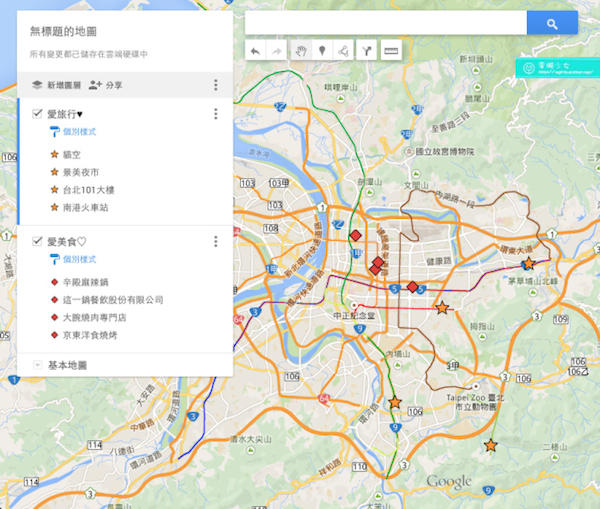600x509 pixels.
Task: Open 個別樣式 style under 愛旅行♥
Action: pos(78,132)
